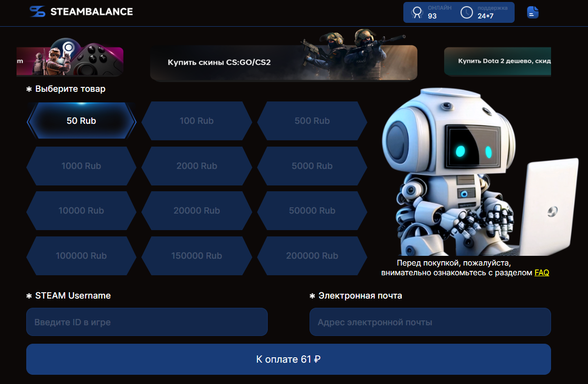The image size is (588, 384).
Task: Open the Steam controller banner on left
Action: pos(70,61)
